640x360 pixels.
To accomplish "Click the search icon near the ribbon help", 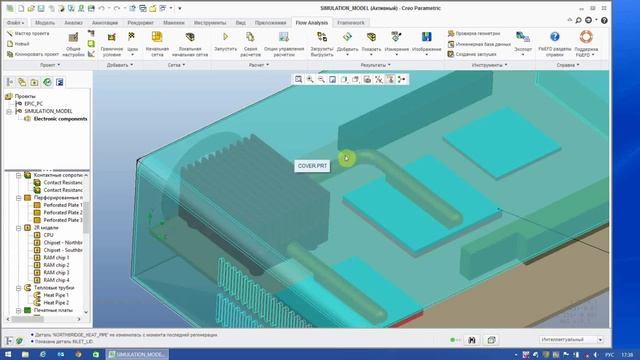I will [578, 20].
